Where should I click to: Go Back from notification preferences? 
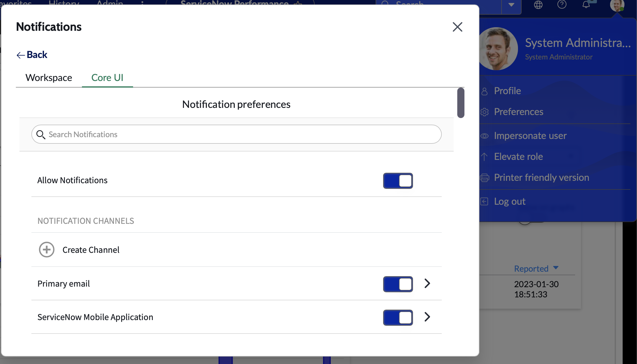tap(32, 55)
